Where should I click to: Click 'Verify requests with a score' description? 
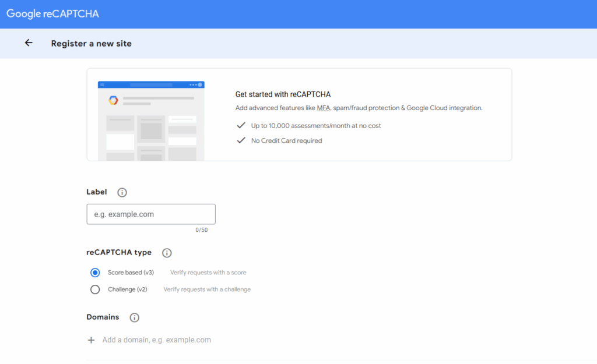[208, 273]
